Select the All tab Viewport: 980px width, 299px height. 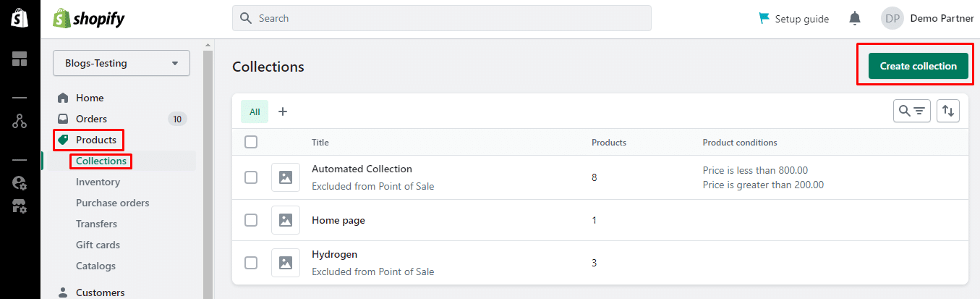[255, 111]
